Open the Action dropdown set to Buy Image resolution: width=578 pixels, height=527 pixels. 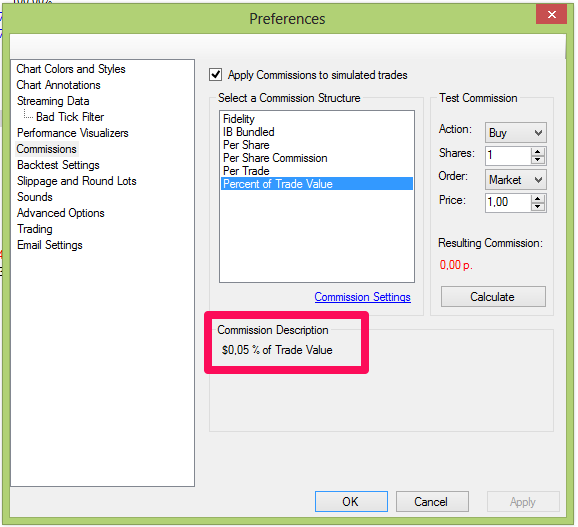(516, 133)
